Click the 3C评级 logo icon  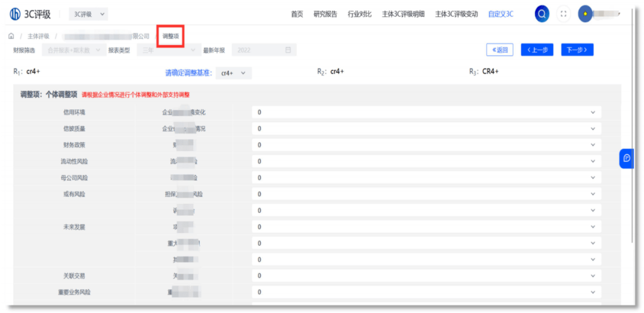coord(15,14)
